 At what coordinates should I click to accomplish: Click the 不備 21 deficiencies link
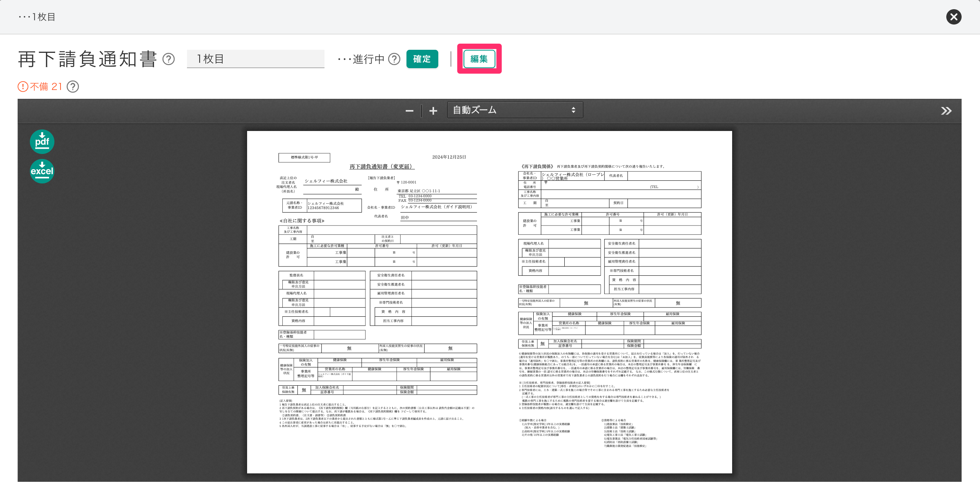click(46, 87)
